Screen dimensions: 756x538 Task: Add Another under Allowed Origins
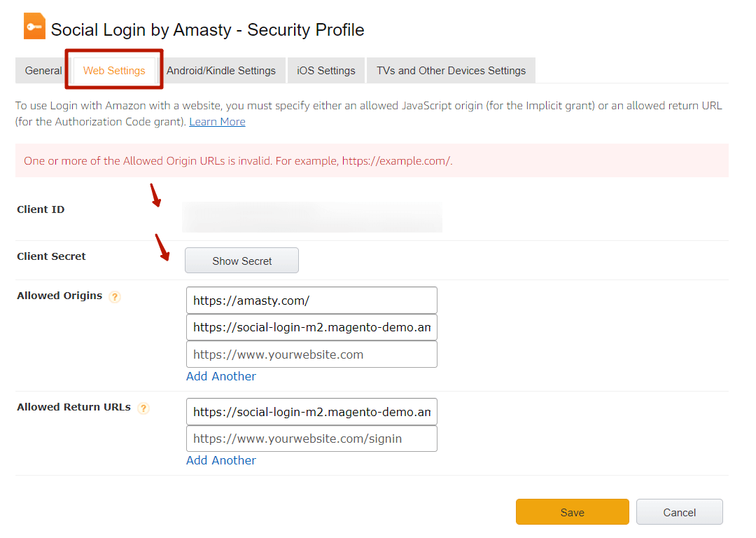coord(220,376)
